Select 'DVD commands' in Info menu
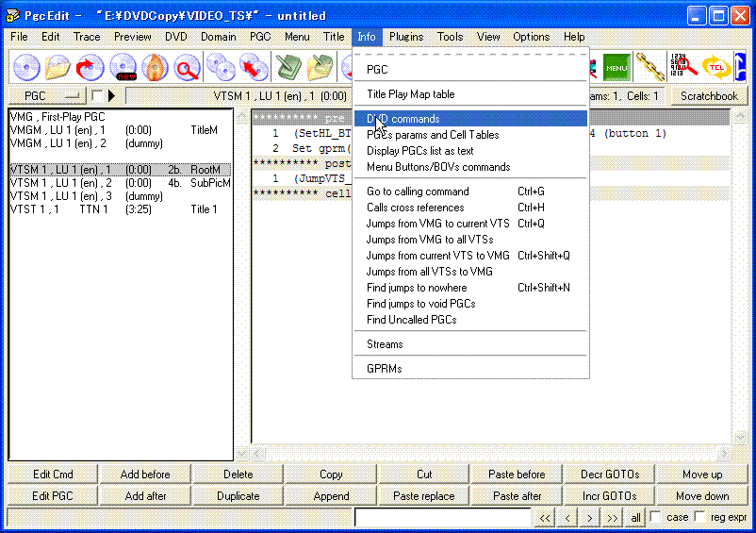The height and width of the screenshot is (533, 756). tap(470, 119)
